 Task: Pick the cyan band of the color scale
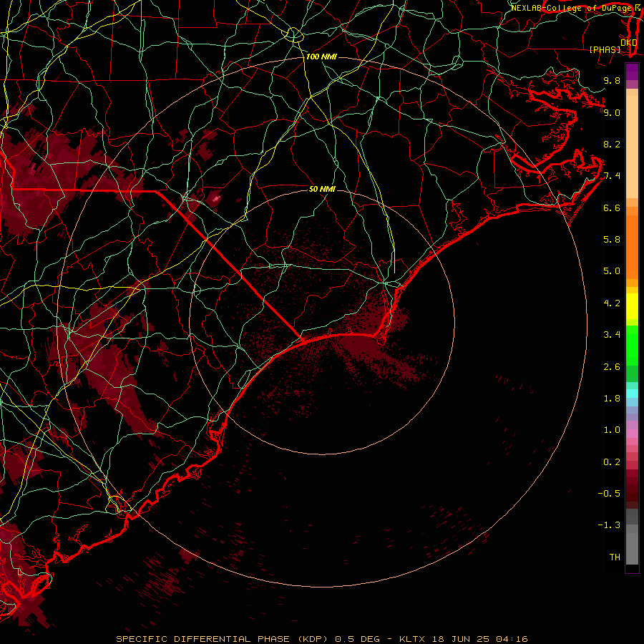tap(632, 394)
